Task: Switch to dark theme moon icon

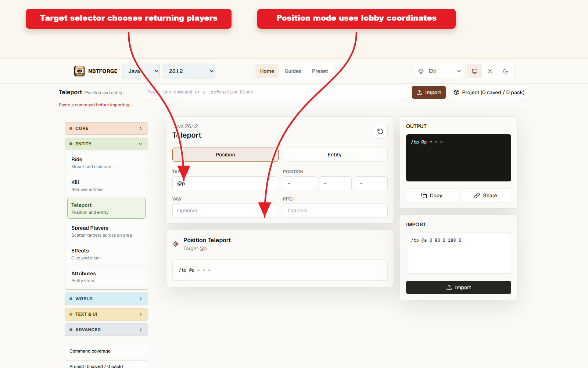Action: [x=505, y=71]
